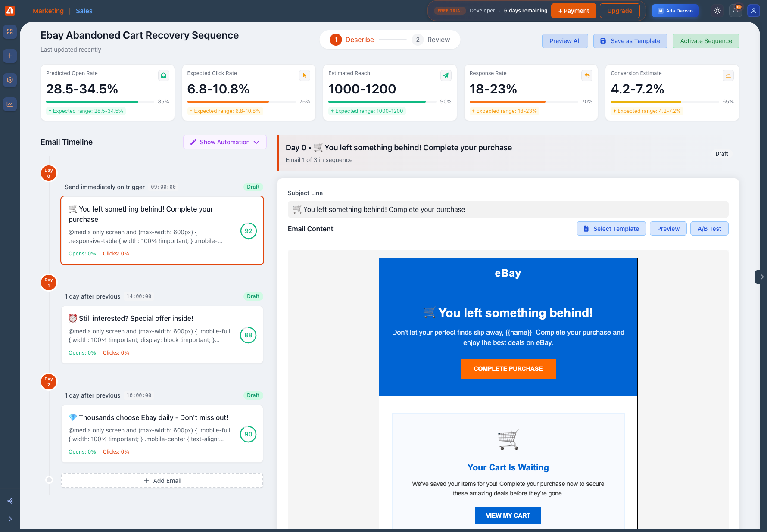Open the user profile avatar icon

pos(754,11)
